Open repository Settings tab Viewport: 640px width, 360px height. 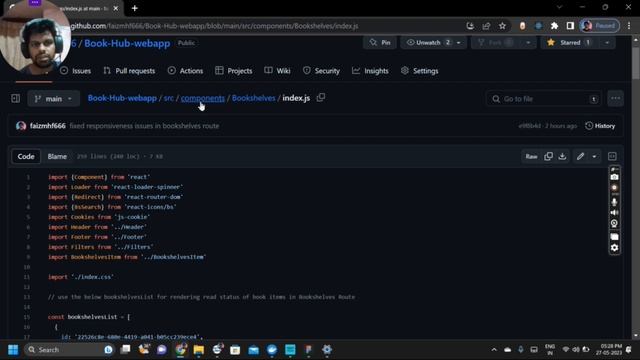point(420,71)
